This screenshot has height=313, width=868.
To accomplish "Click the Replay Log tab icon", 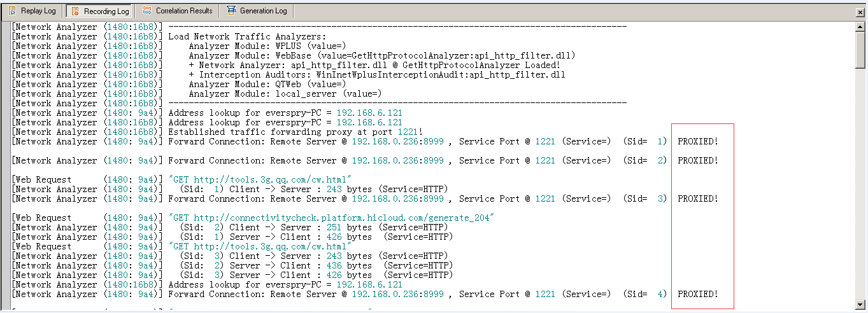I will pos(13,11).
